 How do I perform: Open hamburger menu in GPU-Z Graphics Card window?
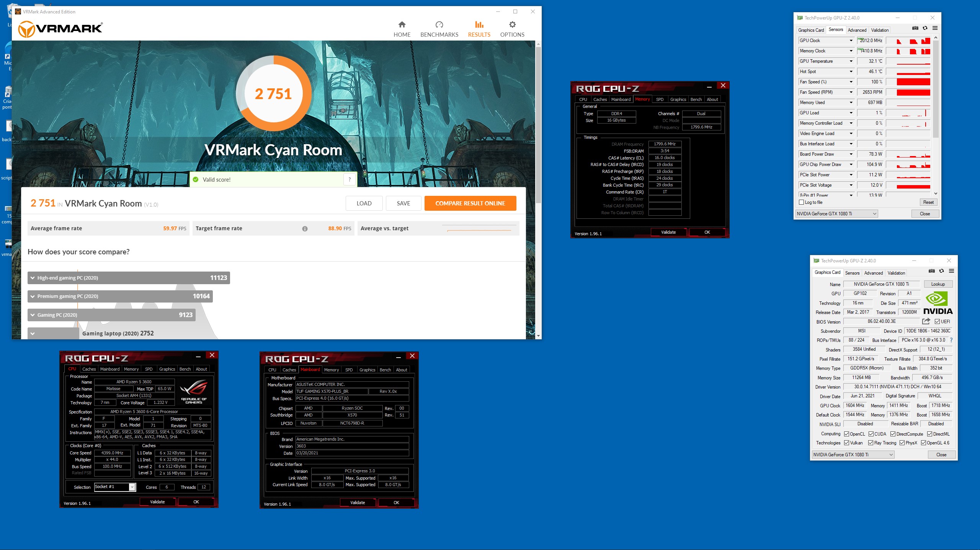tap(951, 271)
